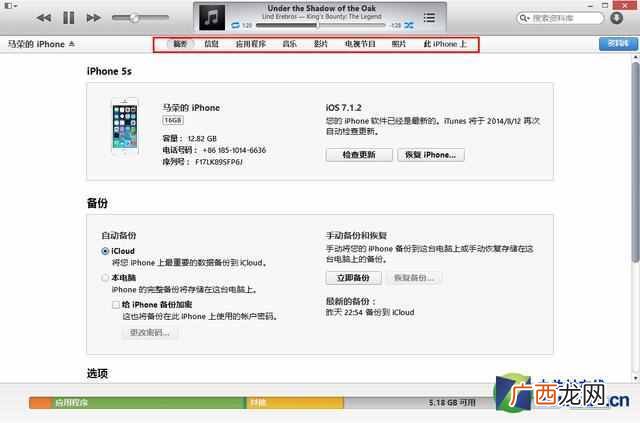Click the song playback progress bar

tap(320, 25)
